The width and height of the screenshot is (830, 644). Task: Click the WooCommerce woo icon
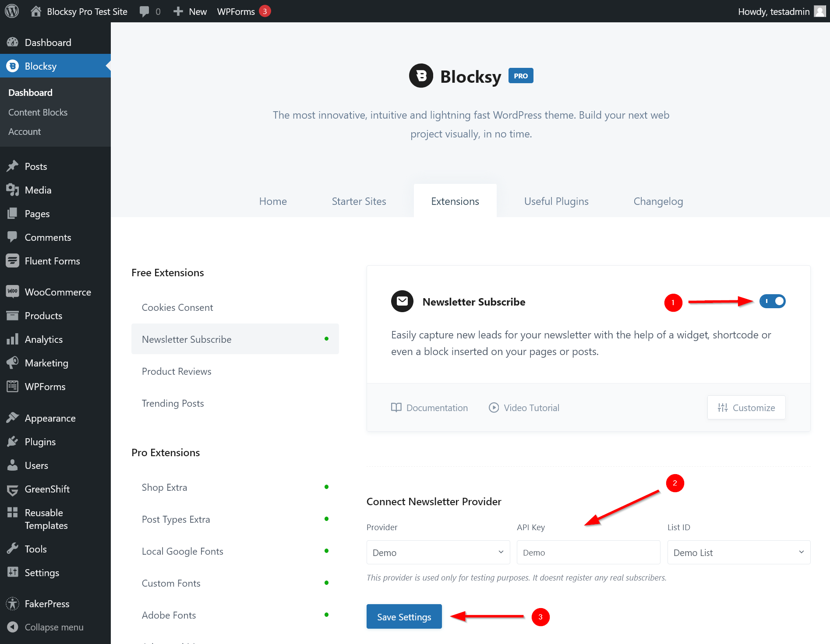[x=13, y=292]
